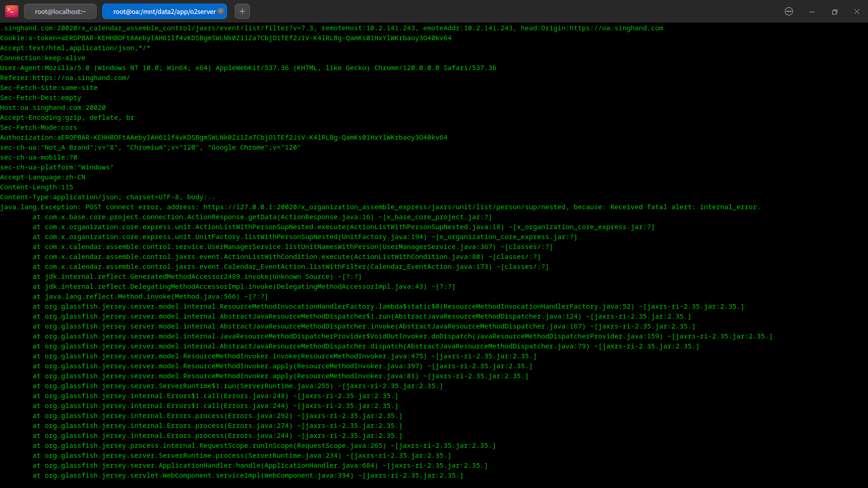Click the Host:oa.singhand.com:20020 line

[53, 108]
